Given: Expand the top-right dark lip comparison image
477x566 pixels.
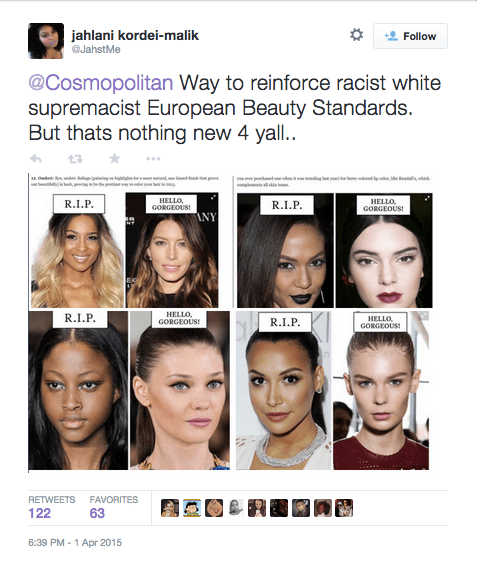Looking at the screenshot, I should pyautogui.click(x=334, y=242).
